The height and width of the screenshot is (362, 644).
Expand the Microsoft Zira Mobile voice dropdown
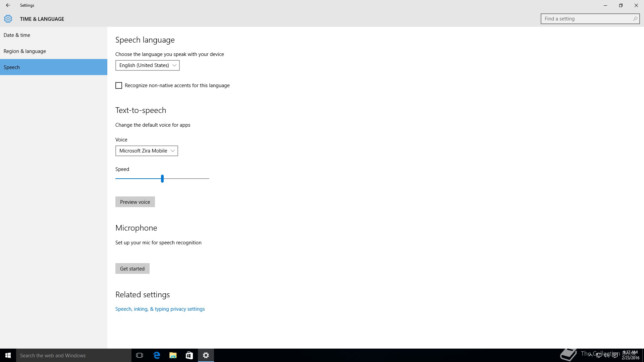click(147, 151)
